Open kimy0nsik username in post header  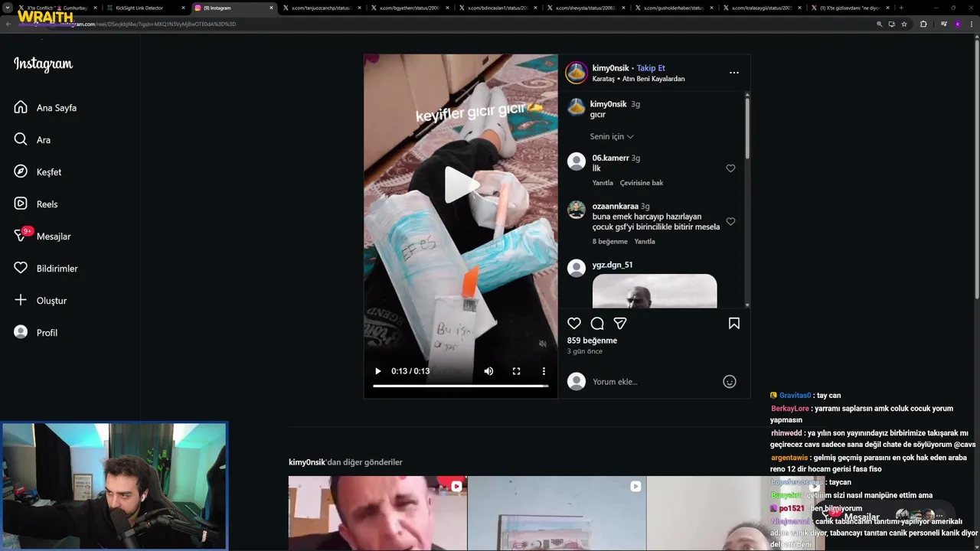coord(610,68)
